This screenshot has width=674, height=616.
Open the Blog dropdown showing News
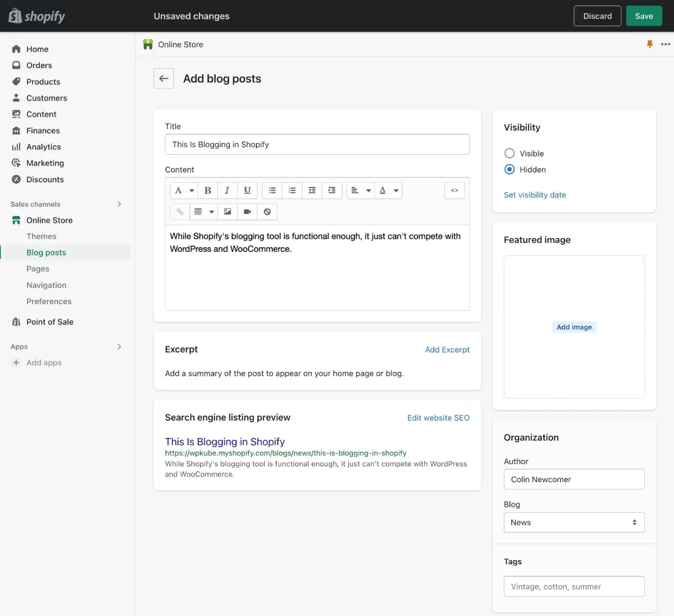pos(574,522)
